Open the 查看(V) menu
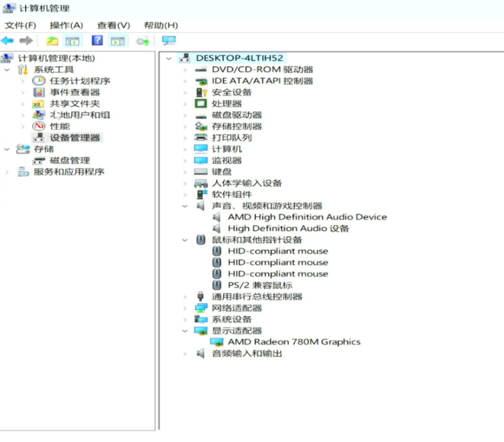 pos(114,26)
